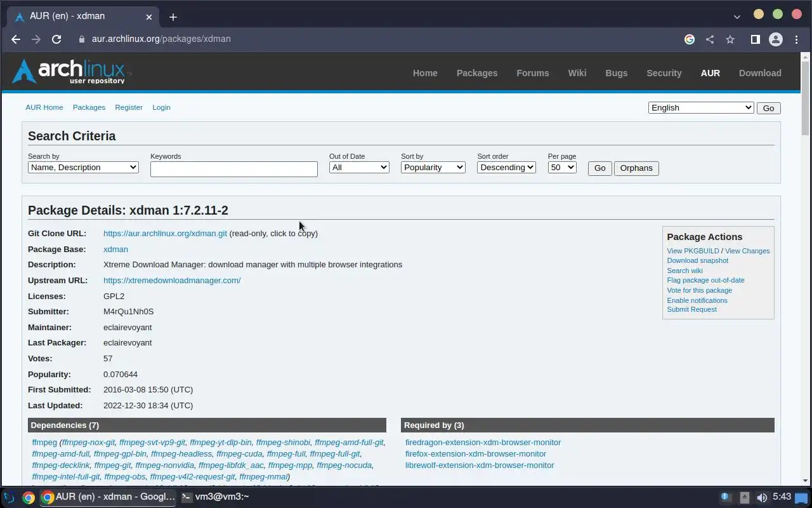Bookmark this page with star icon
The width and height of the screenshot is (812, 508).
(730, 39)
